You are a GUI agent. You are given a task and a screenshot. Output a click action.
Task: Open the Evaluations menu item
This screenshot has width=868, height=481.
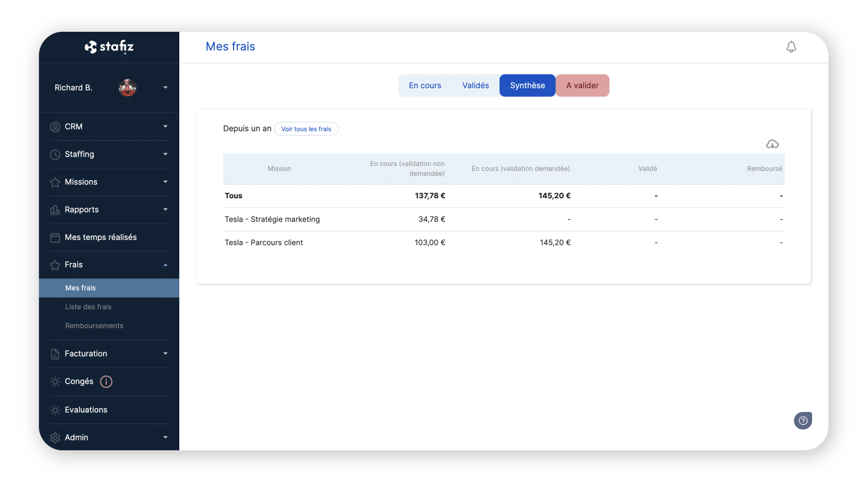tap(86, 410)
